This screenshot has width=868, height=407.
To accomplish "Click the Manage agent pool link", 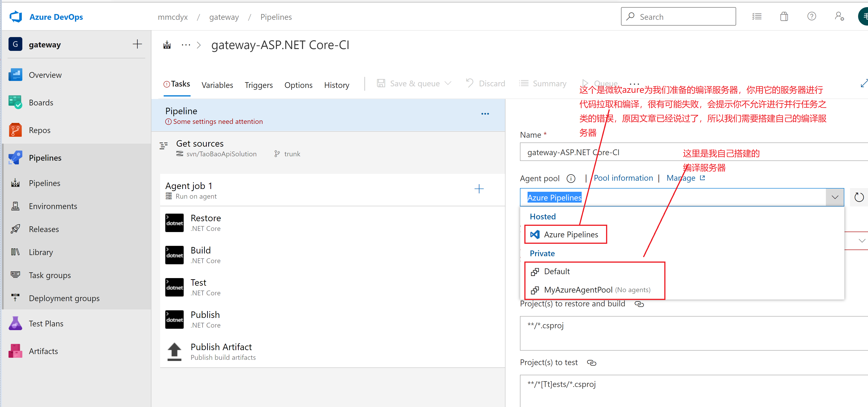I will click(x=681, y=178).
